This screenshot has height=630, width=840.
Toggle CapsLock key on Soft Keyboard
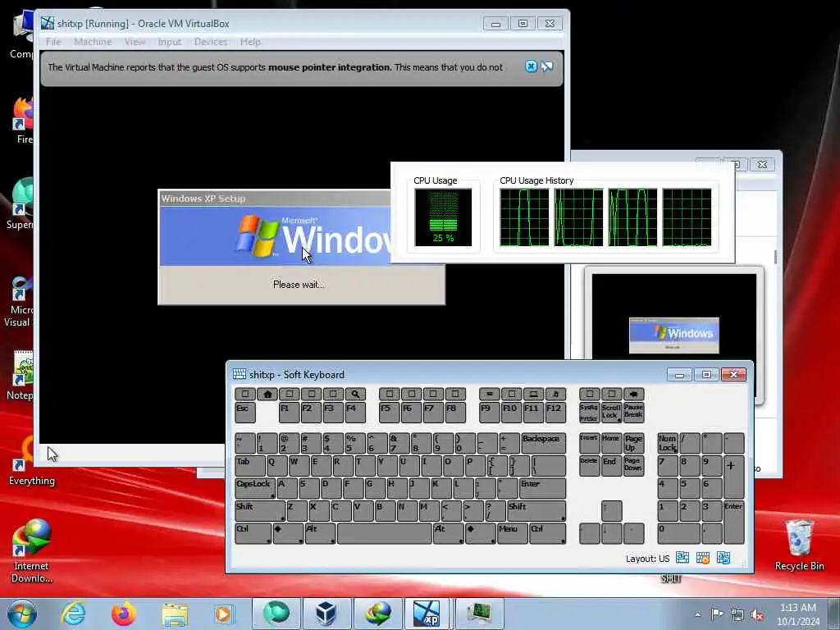coord(255,488)
